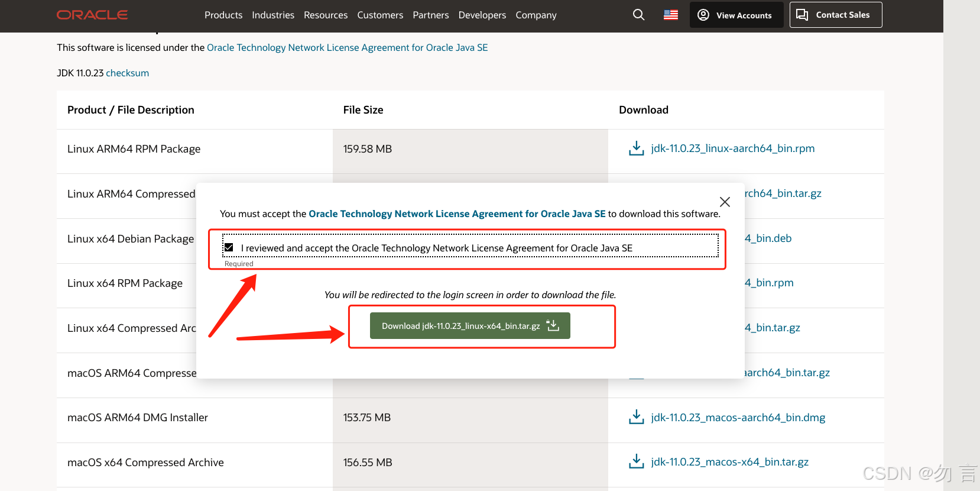980x491 pixels.
Task: Open the license agreement link at page top
Action: click(348, 47)
